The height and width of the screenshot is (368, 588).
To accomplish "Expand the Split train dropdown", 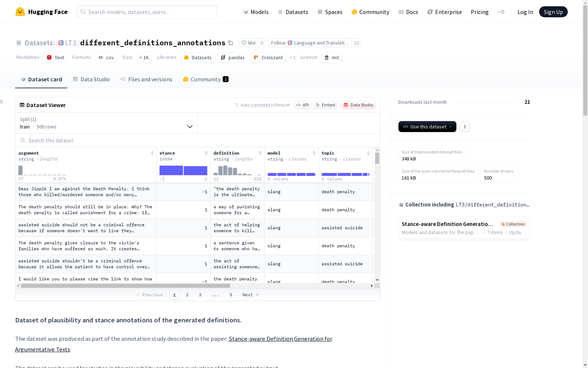I will (107, 123).
